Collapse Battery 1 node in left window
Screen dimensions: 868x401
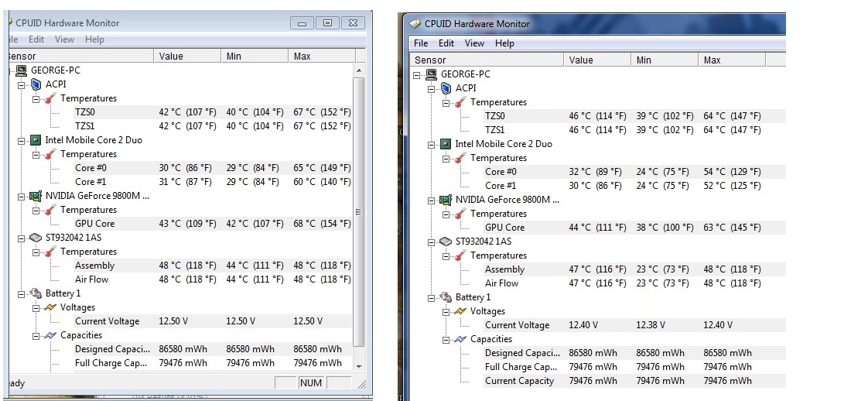(x=22, y=293)
